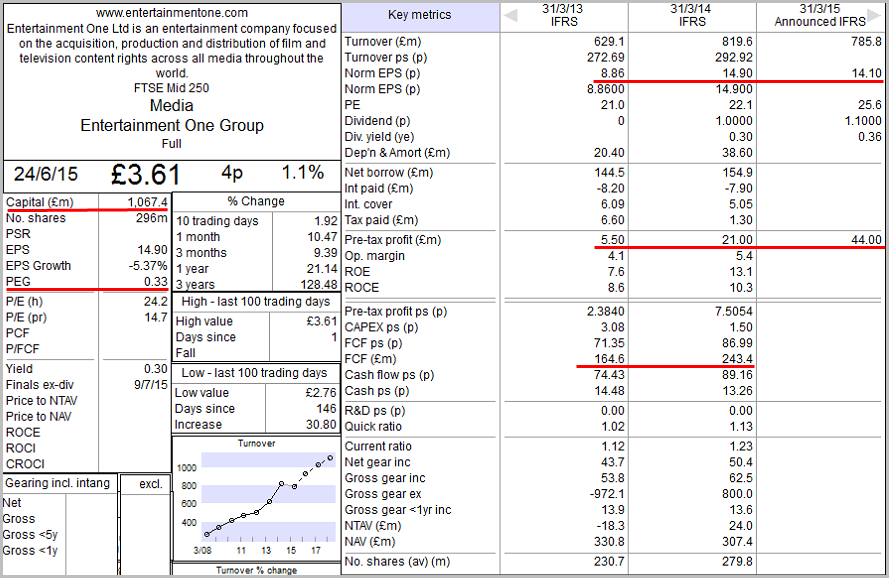The height and width of the screenshot is (578, 889).
Task: Select the % Change panel header
Action: click(255, 201)
